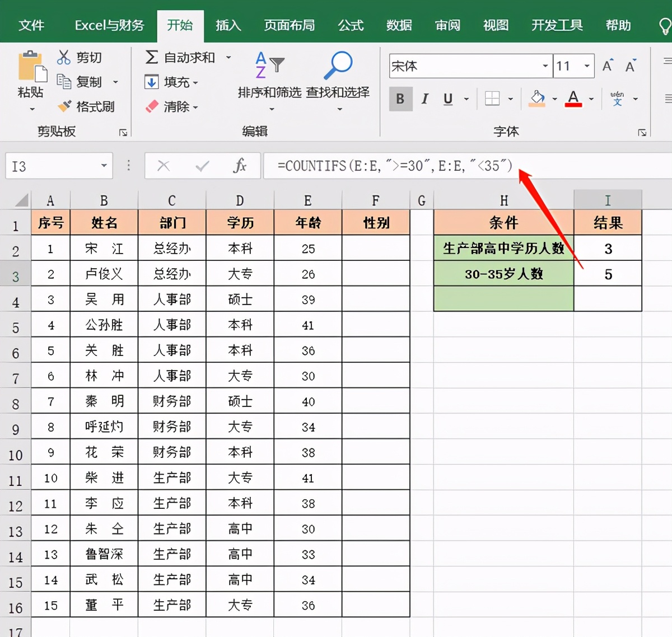Apply red font color A
The height and width of the screenshot is (637, 672).
(x=573, y=99)
